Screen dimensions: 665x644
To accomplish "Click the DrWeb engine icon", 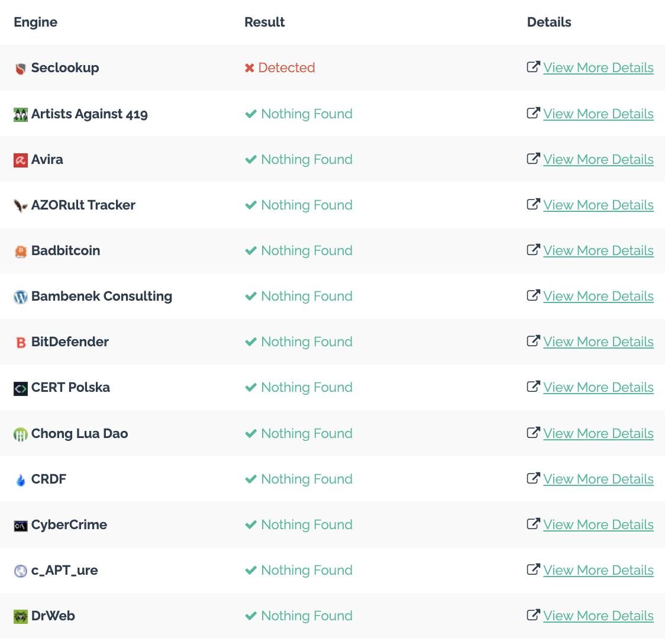I will point(21,616).
